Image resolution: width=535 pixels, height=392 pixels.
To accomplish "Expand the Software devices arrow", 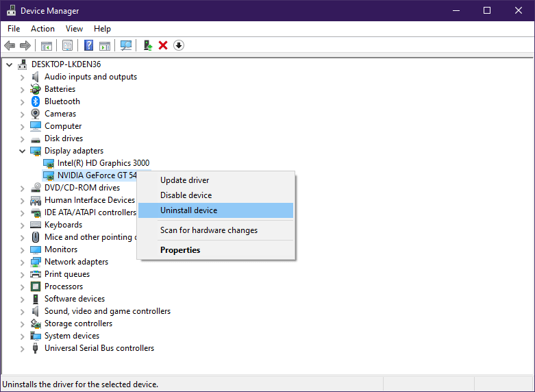I will click(22, 299).
